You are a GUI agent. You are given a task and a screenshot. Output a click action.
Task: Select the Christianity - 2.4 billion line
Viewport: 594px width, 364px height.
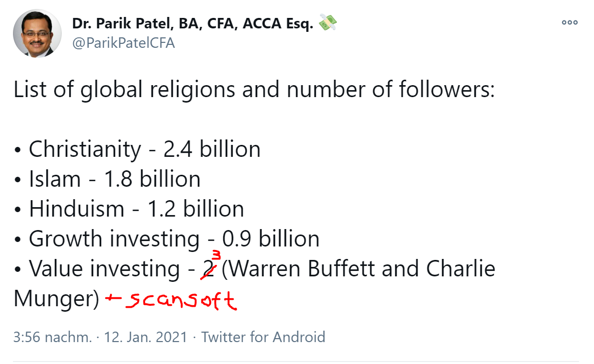click(145, 149)
